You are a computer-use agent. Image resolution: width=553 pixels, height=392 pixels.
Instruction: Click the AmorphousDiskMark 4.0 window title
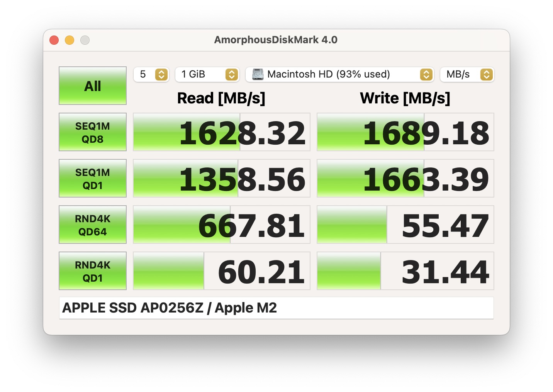276,40
